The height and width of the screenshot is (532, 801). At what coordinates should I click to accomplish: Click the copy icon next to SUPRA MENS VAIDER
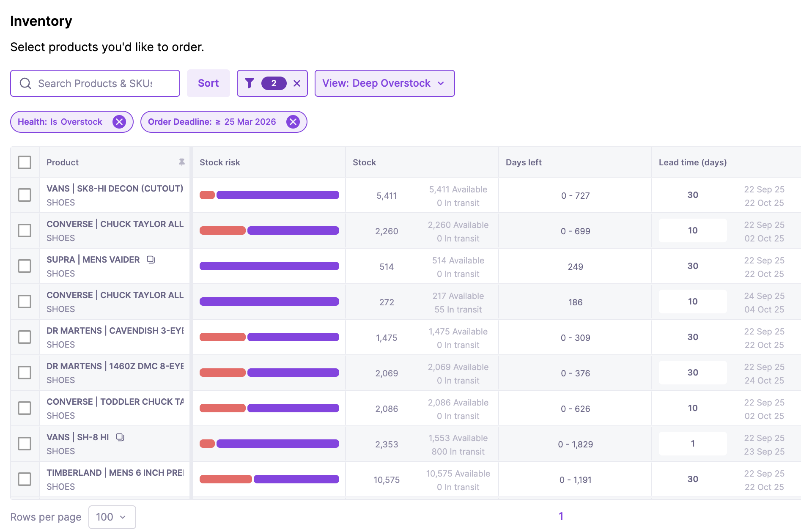[151, 259]
